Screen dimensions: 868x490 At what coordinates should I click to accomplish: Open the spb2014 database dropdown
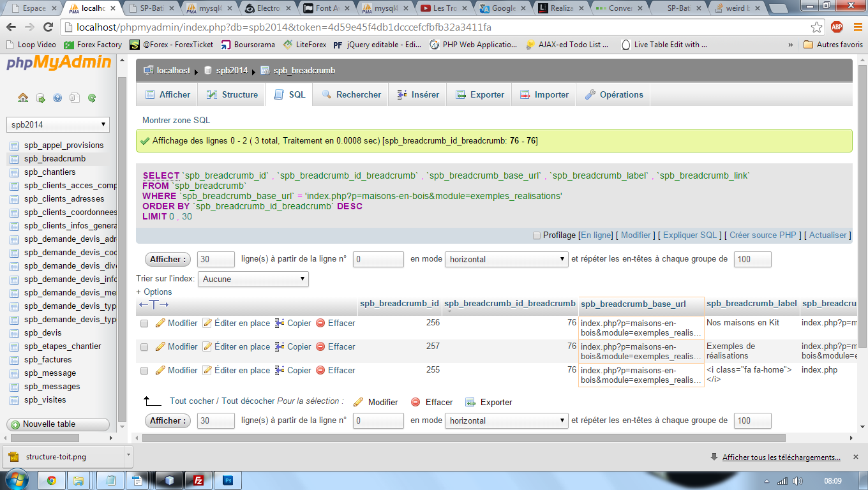(58, 124)
